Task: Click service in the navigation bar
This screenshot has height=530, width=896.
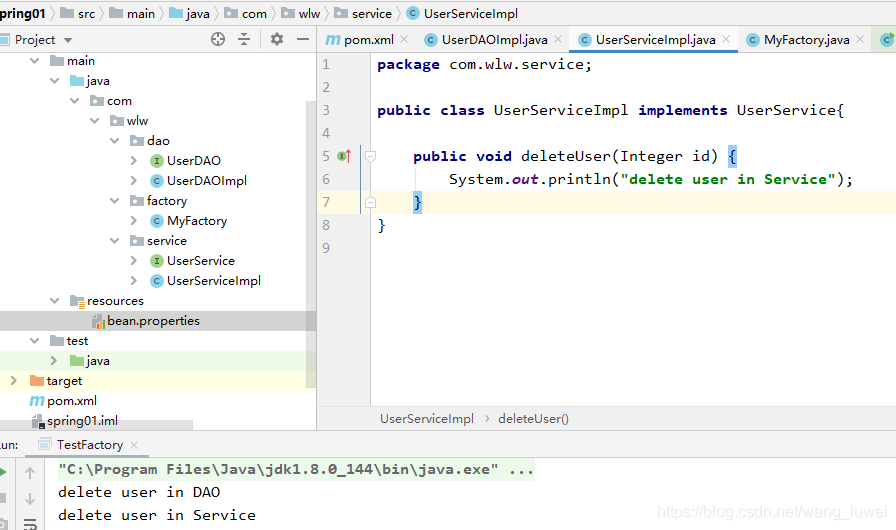Action: (x=363, y=13)
